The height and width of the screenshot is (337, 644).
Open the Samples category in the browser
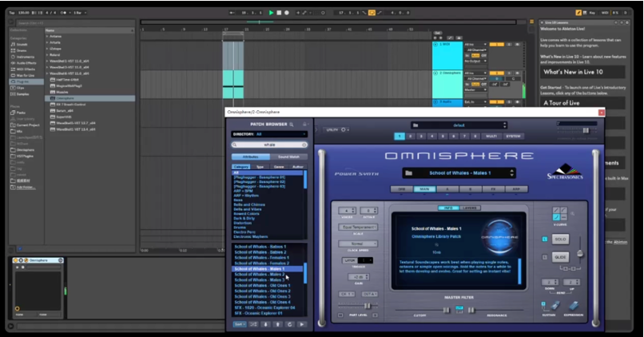22,94
